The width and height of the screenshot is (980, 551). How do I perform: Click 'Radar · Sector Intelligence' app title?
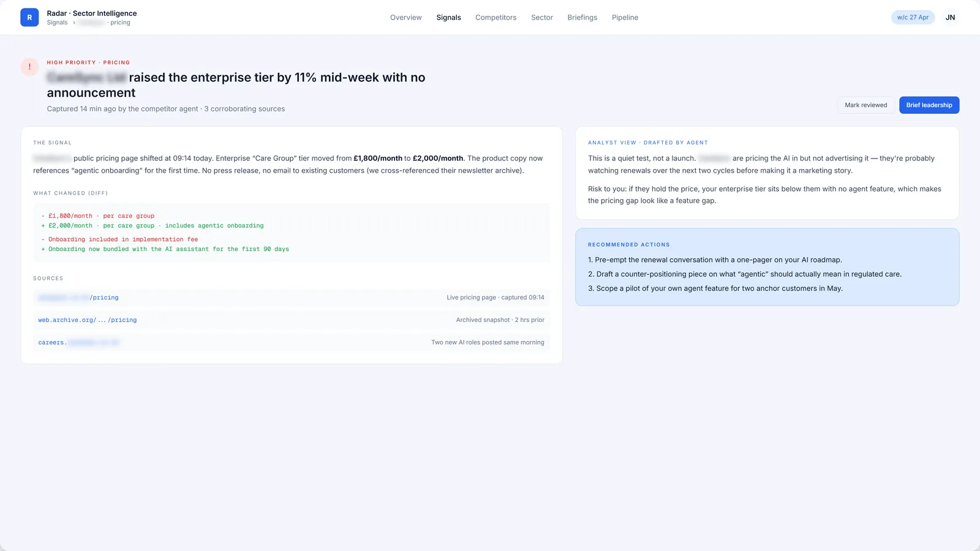(x=92, y=13)
